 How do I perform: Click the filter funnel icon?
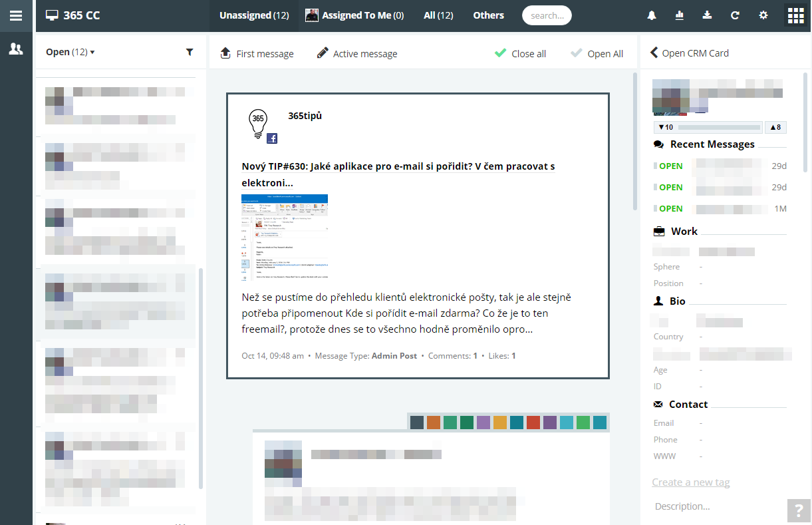pos(190,52)
